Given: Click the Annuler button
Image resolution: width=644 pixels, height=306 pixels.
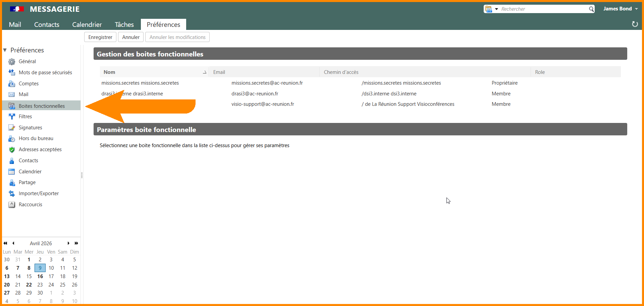Looking at the screenshot, I should coord(131,37).
